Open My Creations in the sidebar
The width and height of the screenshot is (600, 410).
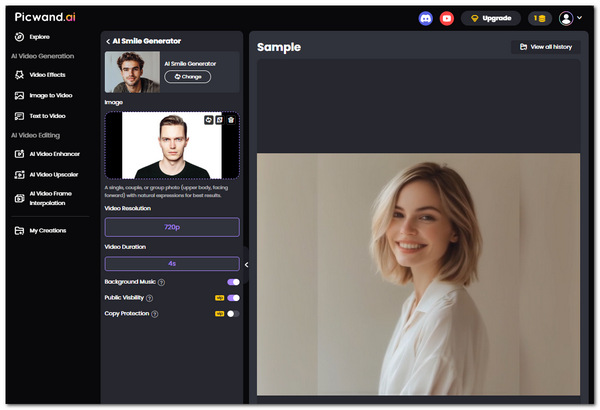coord(48,231)
